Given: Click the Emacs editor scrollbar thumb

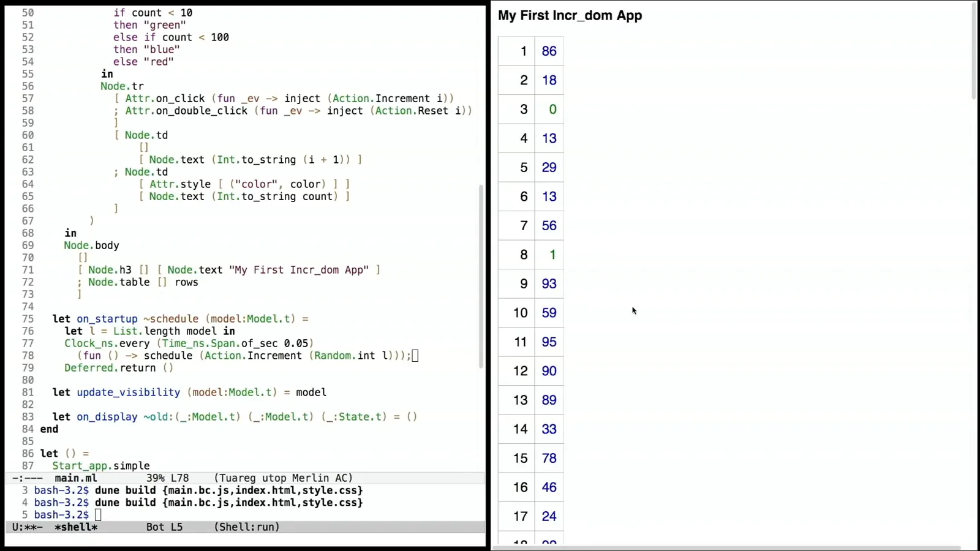Looking at the screenshot, I should [481, 275].
